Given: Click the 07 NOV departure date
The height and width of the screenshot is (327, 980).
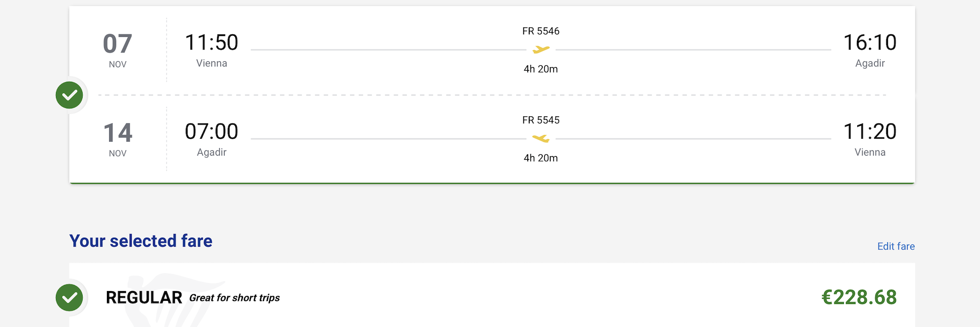Looking at the screenshot, I should point(118,50).
